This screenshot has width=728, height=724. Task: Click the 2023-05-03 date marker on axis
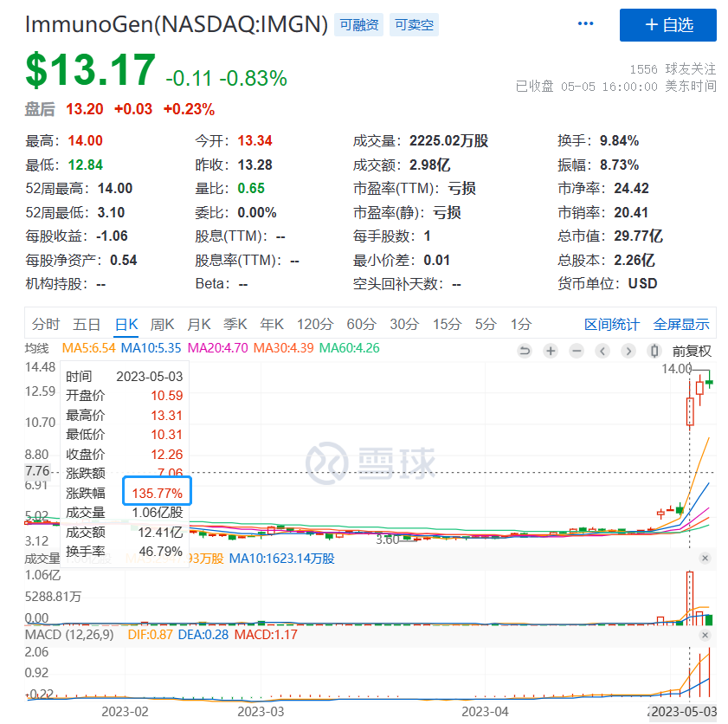(684, 712)
